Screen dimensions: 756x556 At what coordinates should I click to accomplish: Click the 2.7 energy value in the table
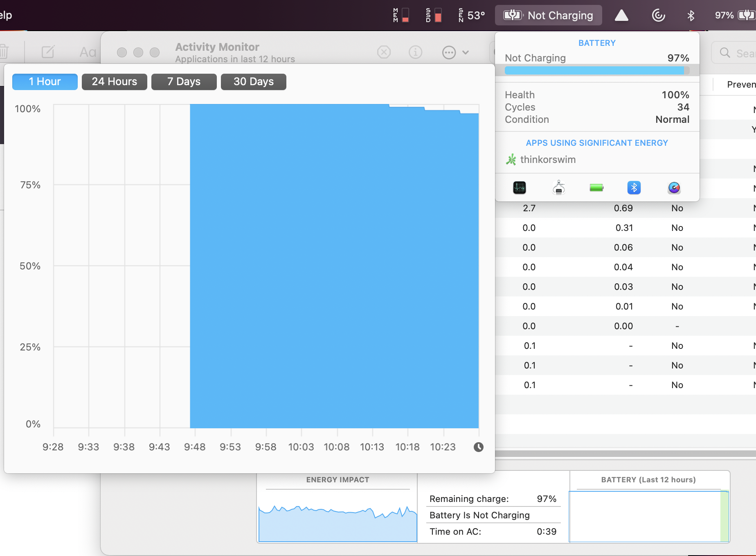tap(529, 208)
